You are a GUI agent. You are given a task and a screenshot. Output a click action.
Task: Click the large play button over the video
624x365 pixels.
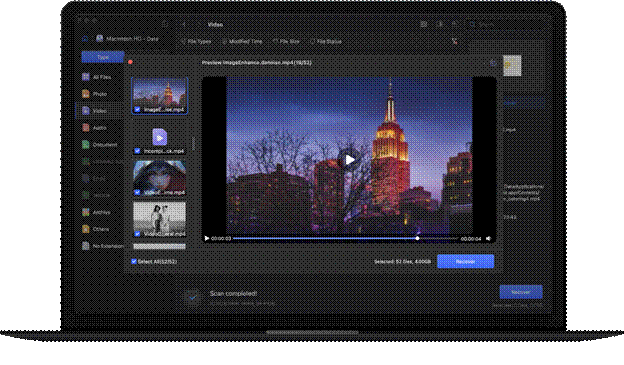pos(349,160)
